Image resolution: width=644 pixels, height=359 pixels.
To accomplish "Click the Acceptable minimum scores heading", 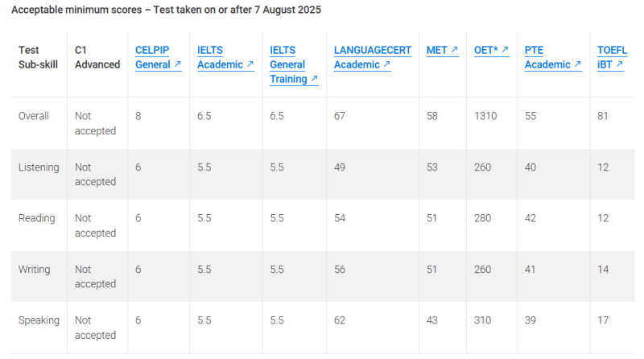I will (x=166, y=10).
